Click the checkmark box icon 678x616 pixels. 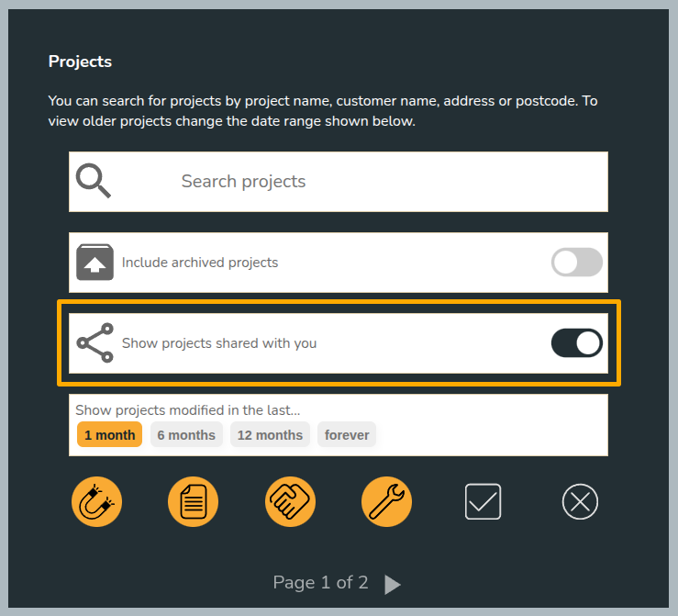[483, 502]
